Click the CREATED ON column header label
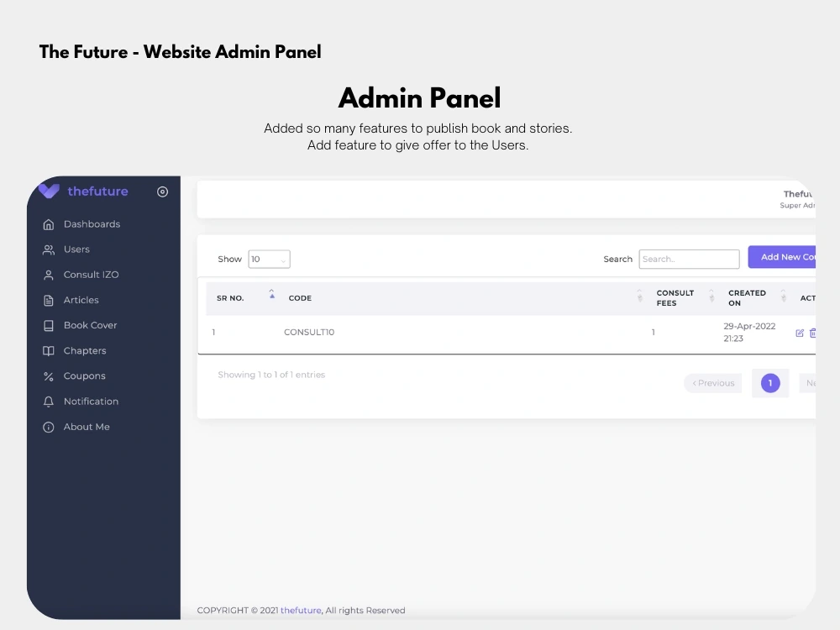The image size is (840, 630). (x=747, y=298)
